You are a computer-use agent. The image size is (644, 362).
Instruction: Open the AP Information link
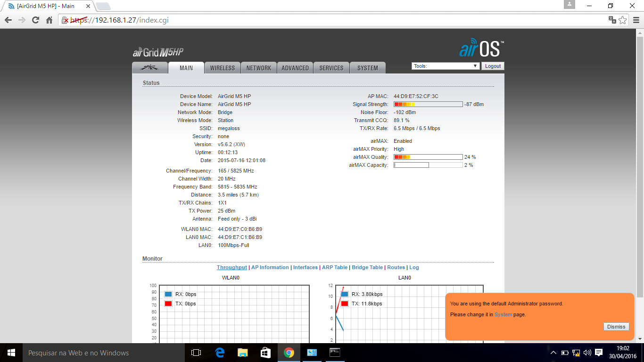point(270,267)
